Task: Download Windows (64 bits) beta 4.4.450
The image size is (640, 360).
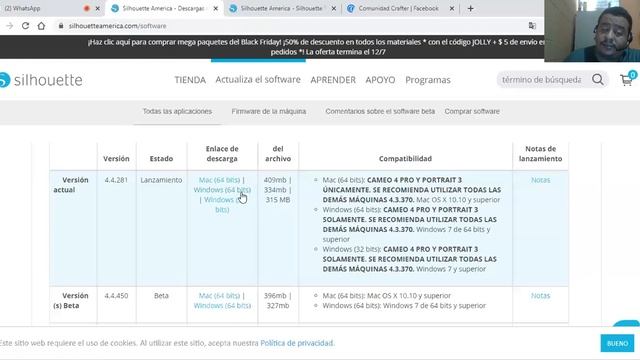Action: pyautogui.click(x=222, y=305)
